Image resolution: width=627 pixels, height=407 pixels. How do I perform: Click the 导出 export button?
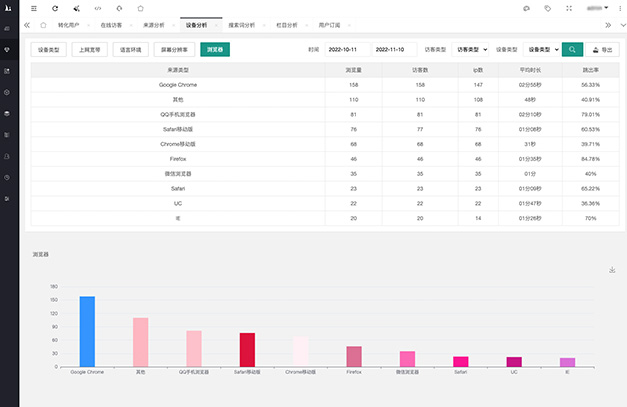[603, 48]
